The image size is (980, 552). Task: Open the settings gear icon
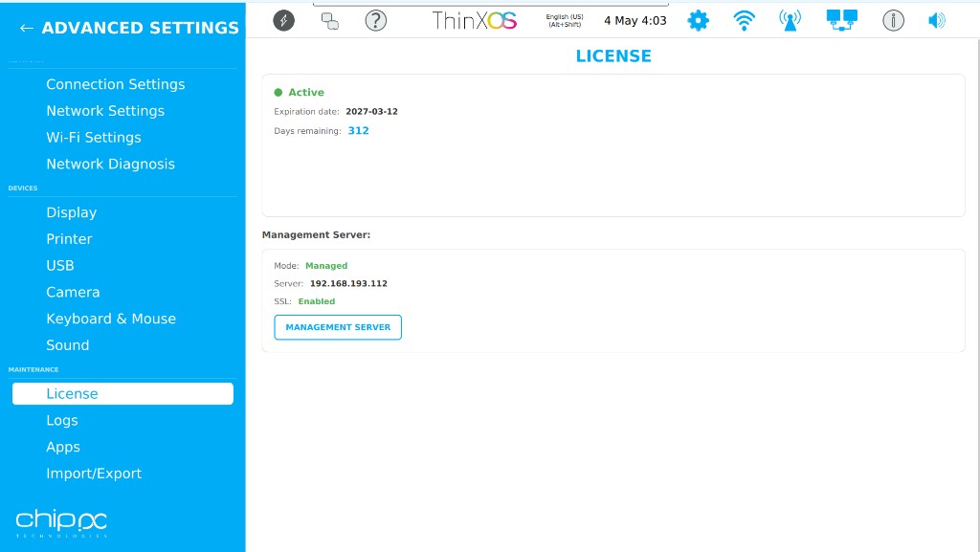tap(698, 21)
